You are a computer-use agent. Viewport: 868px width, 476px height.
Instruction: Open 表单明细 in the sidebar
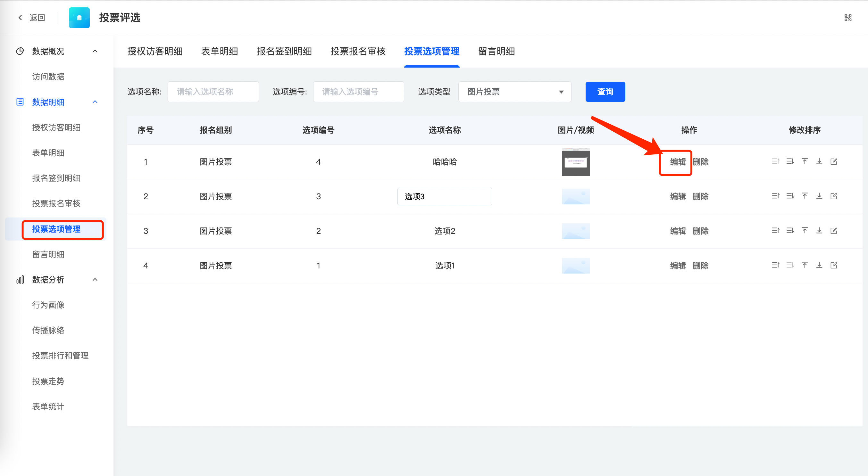click(48, 153)
